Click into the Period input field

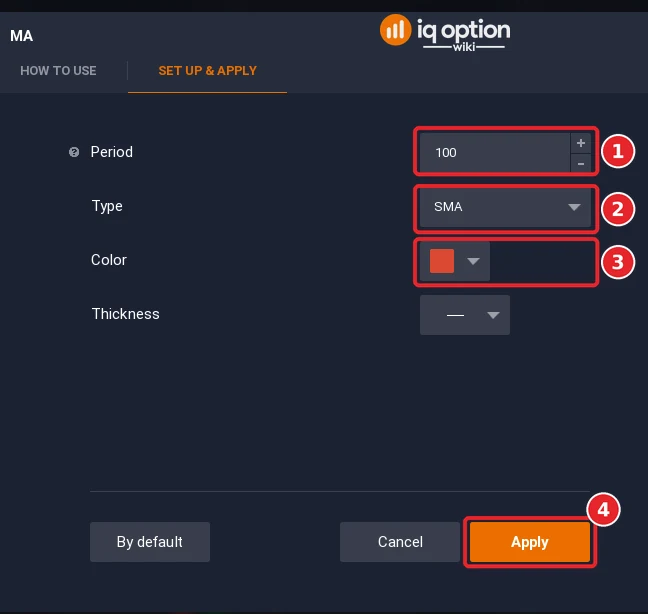pos(495,152)
